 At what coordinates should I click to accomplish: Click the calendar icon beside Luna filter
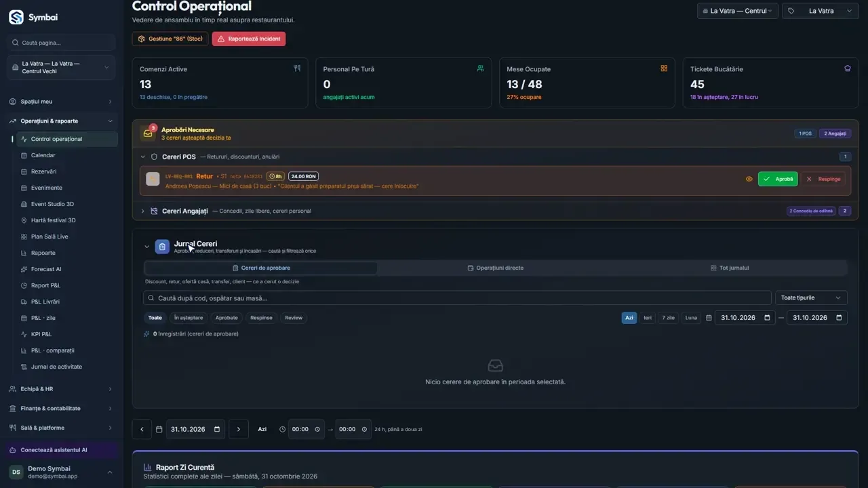[x=709, y=318]
